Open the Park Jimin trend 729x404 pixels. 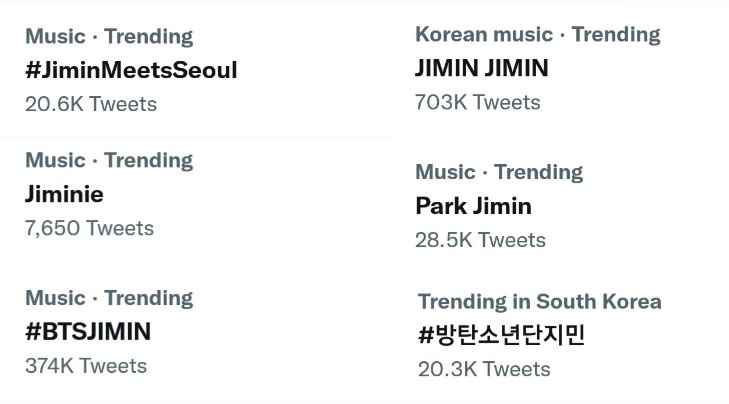click(473, 206)
